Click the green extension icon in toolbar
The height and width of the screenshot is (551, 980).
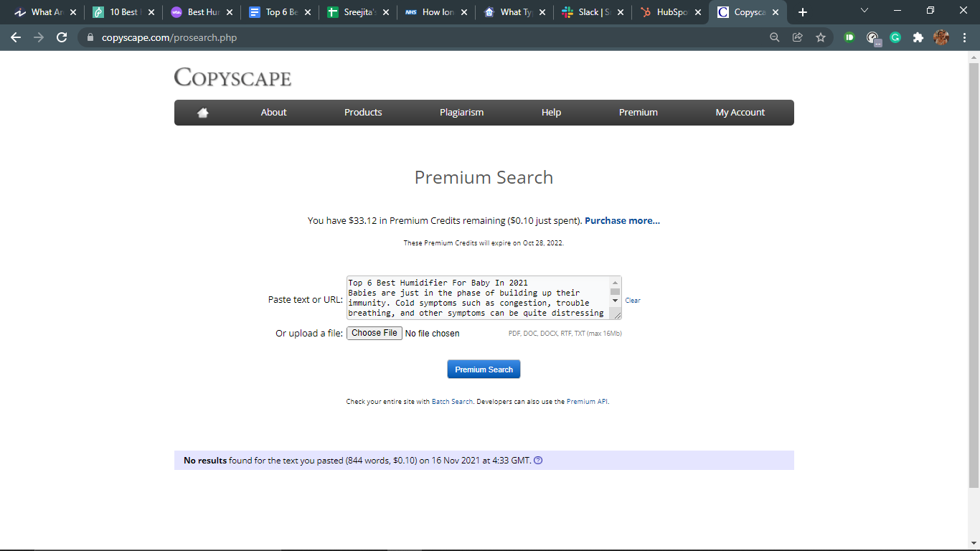pos(849,37)
